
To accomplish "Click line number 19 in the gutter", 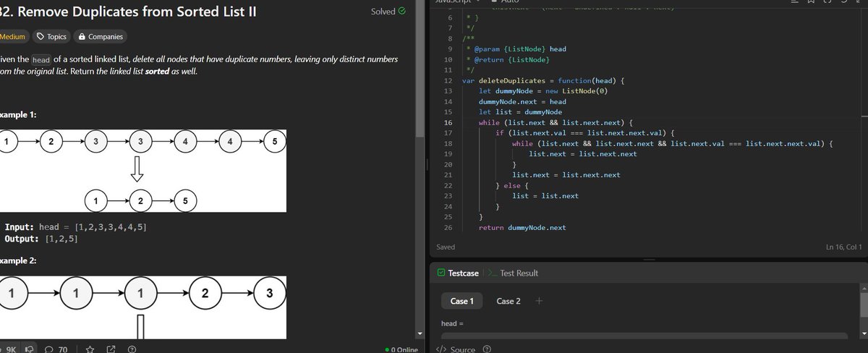I will 448,154.
